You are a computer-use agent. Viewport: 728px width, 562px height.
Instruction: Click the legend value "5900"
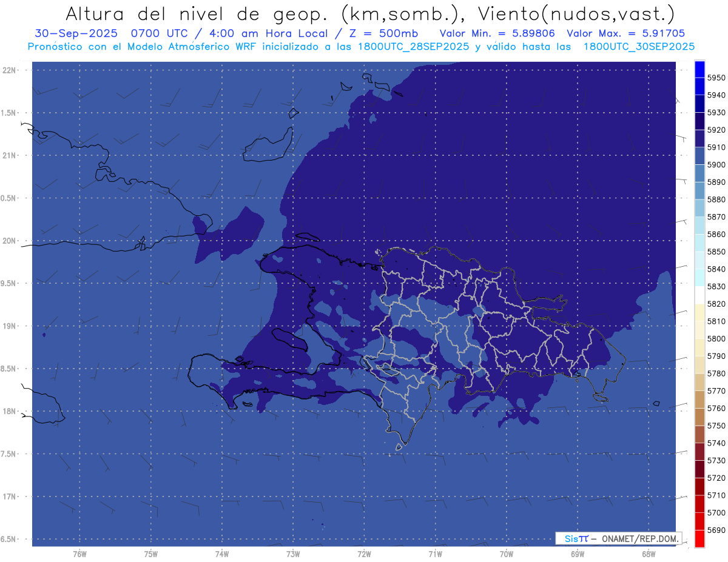(x=716, y=164)
